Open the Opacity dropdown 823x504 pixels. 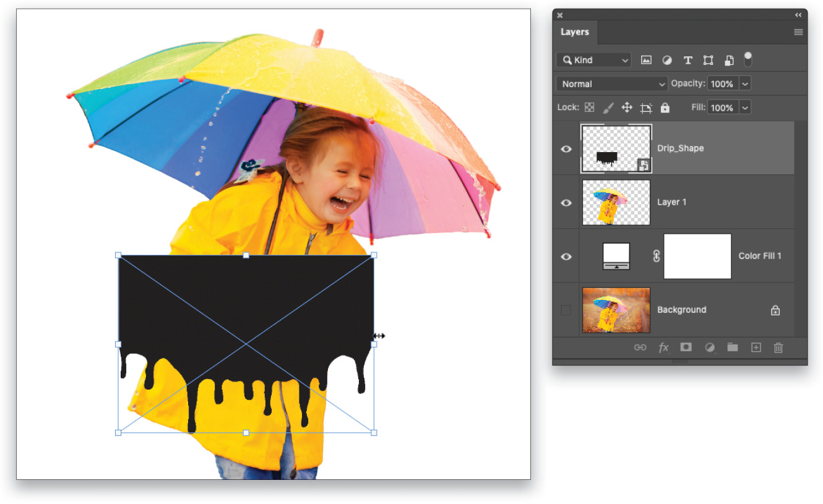tap(746, 83)
